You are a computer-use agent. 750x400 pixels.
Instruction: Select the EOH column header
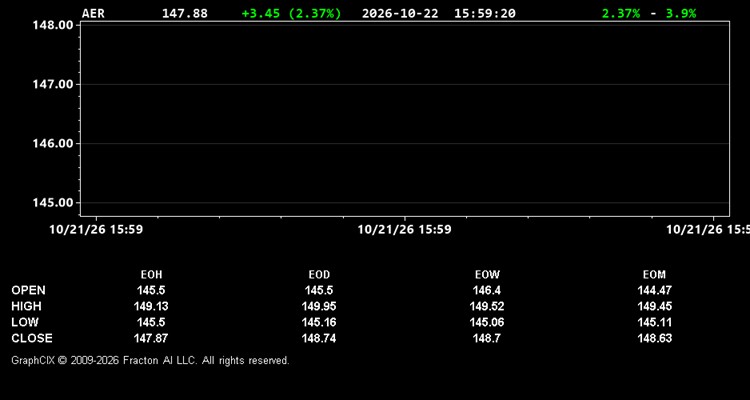(x=151, y=275)
